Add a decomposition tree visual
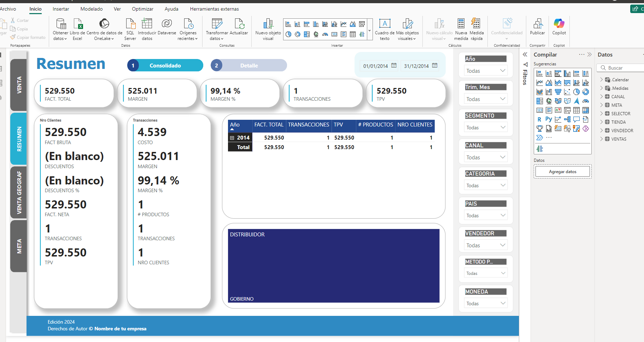The image size is (644, 342). pos(567,119)
